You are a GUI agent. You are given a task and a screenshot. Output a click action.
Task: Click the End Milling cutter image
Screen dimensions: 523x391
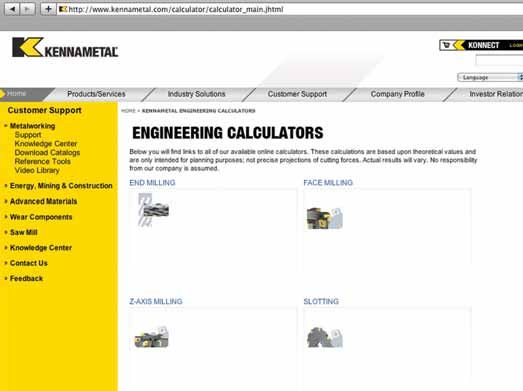[153, 210]
